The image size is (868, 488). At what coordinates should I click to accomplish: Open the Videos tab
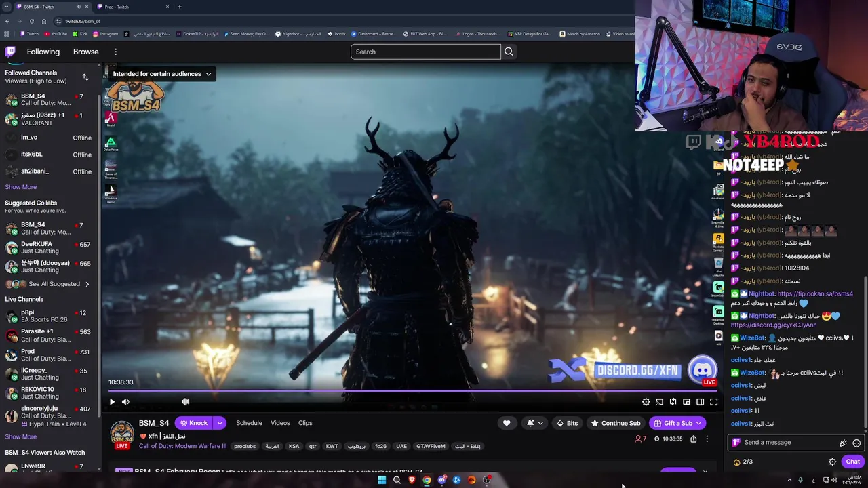click(280, 423)
